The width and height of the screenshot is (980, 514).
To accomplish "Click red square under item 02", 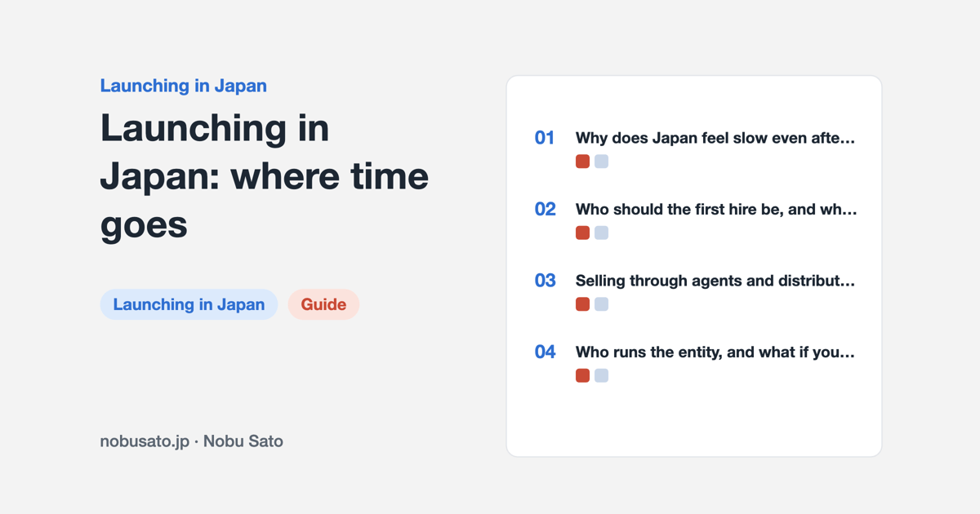I will 582,233.
